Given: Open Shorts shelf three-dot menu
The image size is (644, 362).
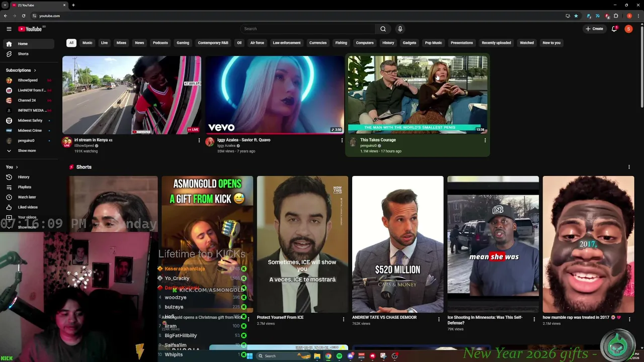Looking at the screenshot, I should pyautogui.click(x=629, y=167).
